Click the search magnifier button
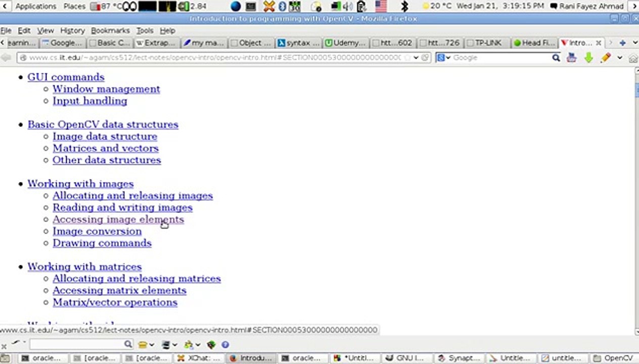 coord(556,58)
